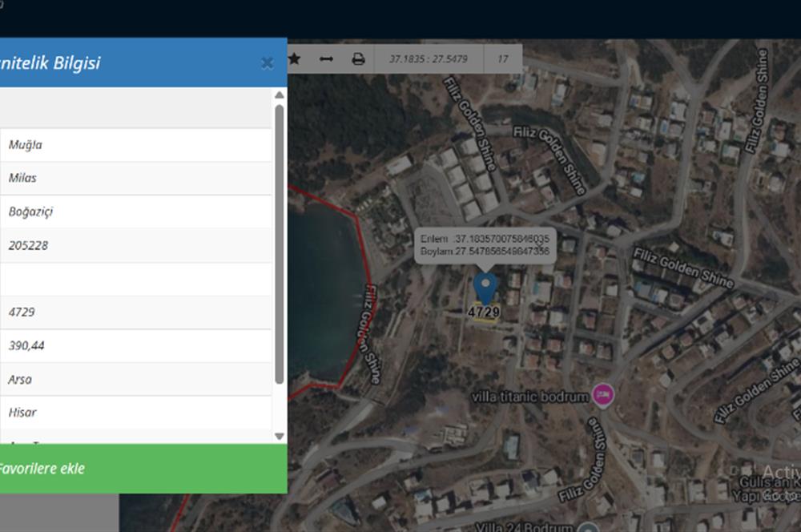Select the Boğaziçi row
Screen dimensions: 801x532
(135, 212)
